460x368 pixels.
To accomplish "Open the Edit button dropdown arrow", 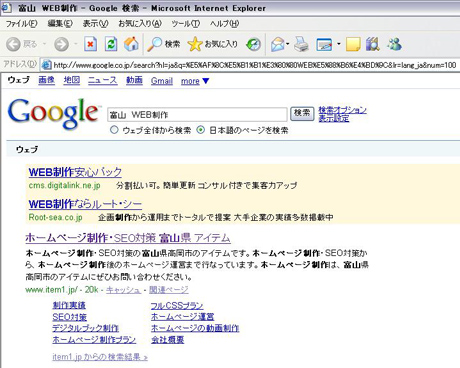I will pyautogui.click(x=339, y=44).
